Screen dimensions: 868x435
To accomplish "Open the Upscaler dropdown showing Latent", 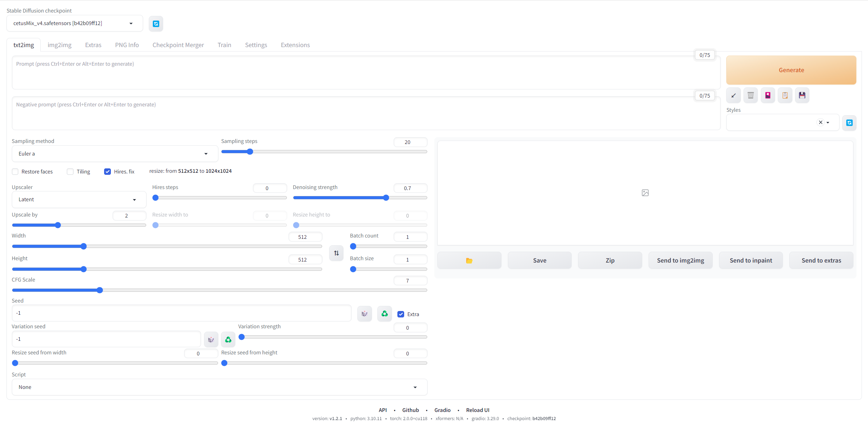I will point(79,200).
